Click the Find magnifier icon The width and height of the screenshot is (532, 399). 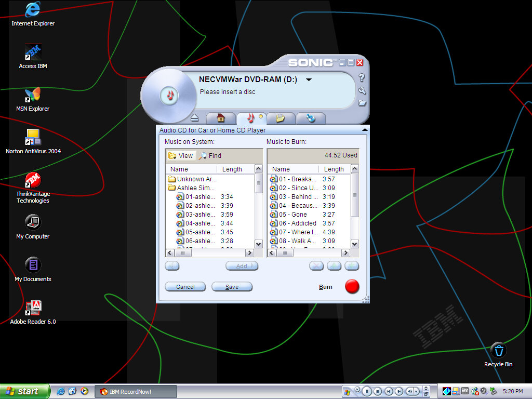[x=203, y=156]
